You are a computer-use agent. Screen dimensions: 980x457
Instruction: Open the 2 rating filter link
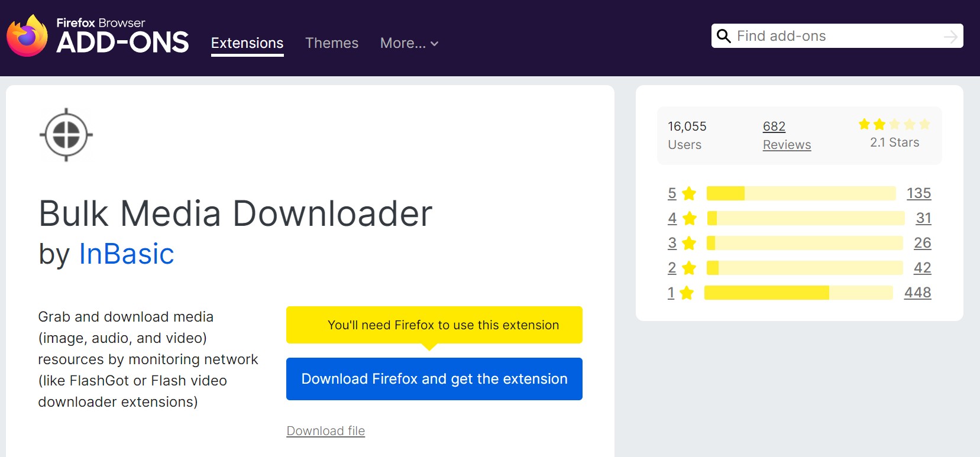672,268
